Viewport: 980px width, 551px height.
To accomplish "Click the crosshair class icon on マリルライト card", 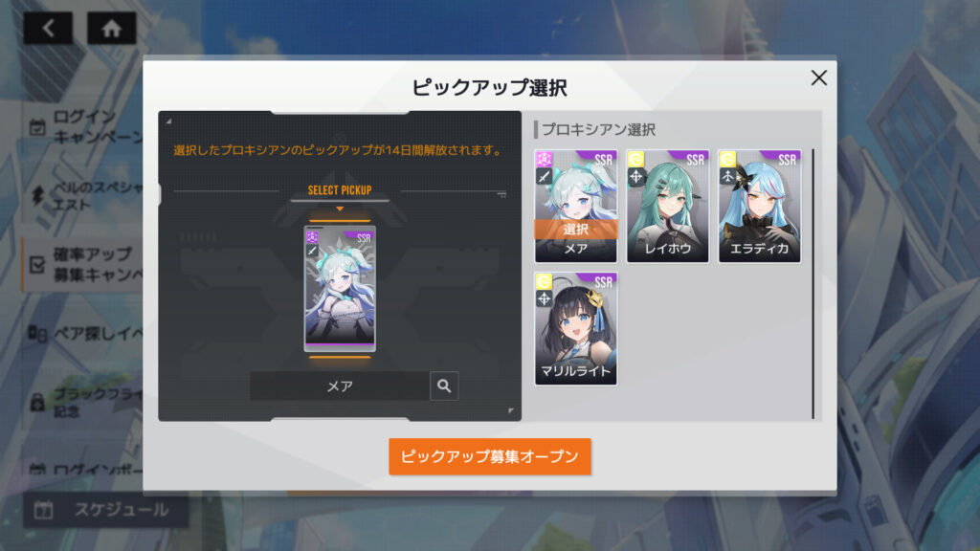I will [544, 298].
